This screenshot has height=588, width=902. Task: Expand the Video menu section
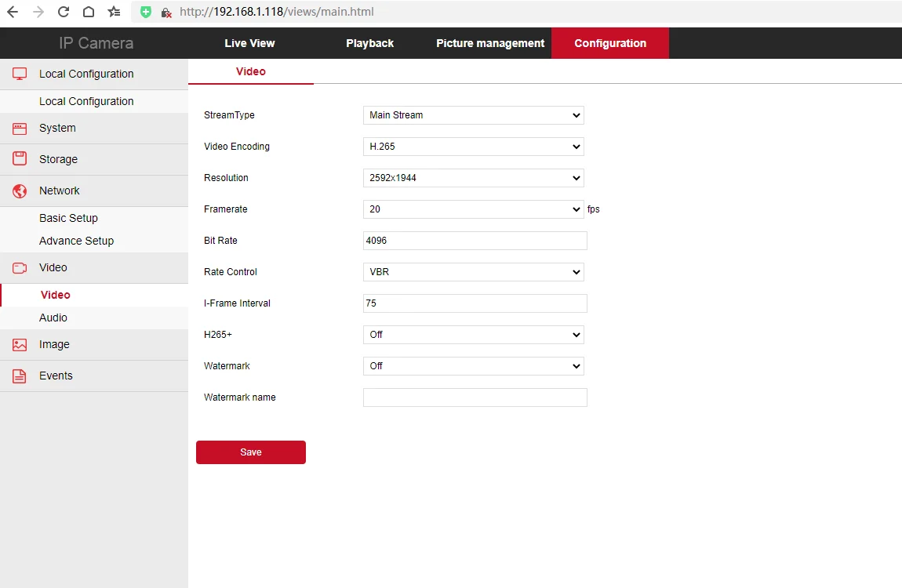pos(94,268)
